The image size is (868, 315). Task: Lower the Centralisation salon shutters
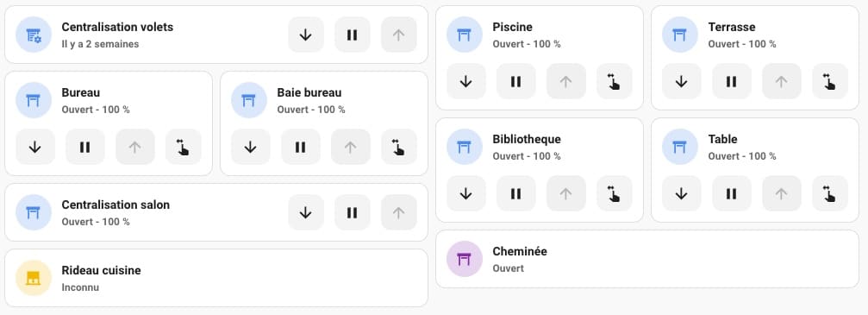pyautogui.click(x=306, y=212)
